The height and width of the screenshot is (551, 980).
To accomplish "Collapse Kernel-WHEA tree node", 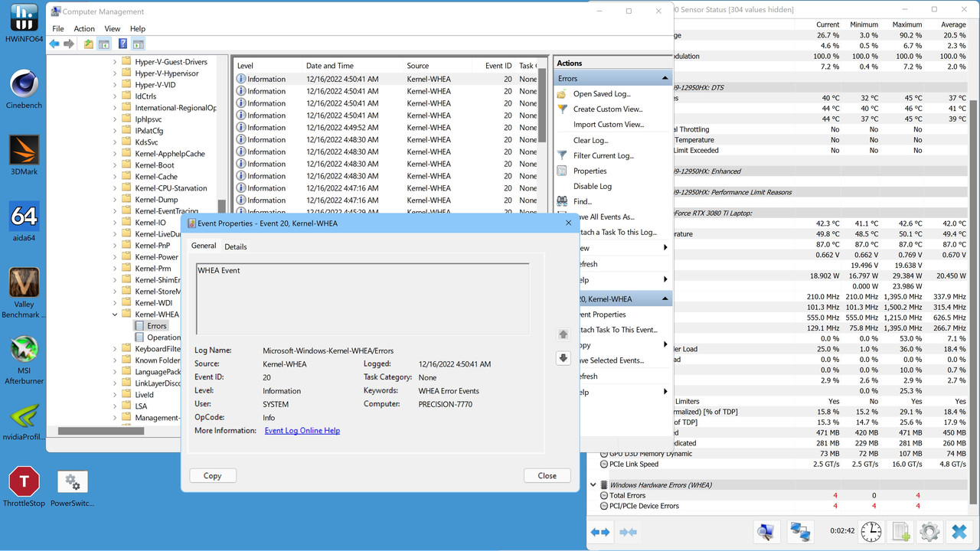I will pyautogui.click(x=116, y=315).
